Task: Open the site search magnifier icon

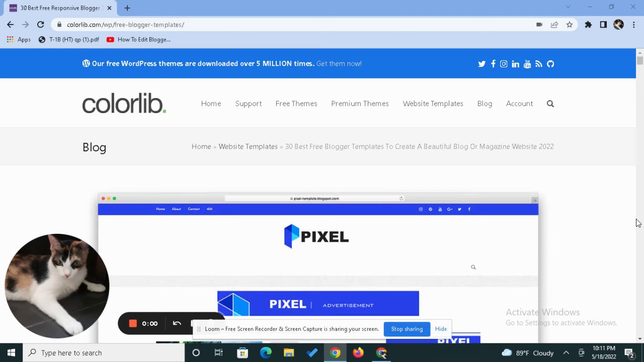Action: point(550,104)
